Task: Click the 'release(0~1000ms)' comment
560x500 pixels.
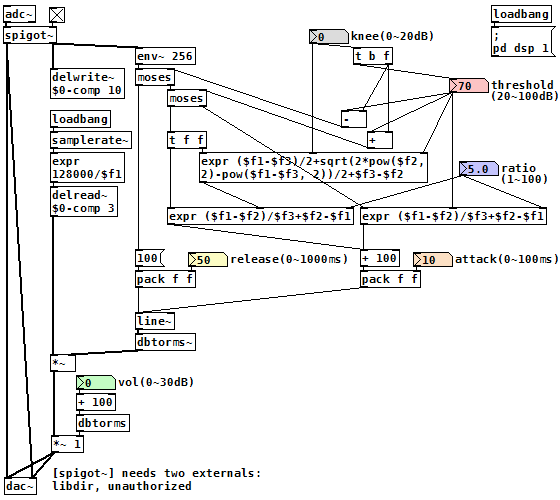Action: [289, 259]
